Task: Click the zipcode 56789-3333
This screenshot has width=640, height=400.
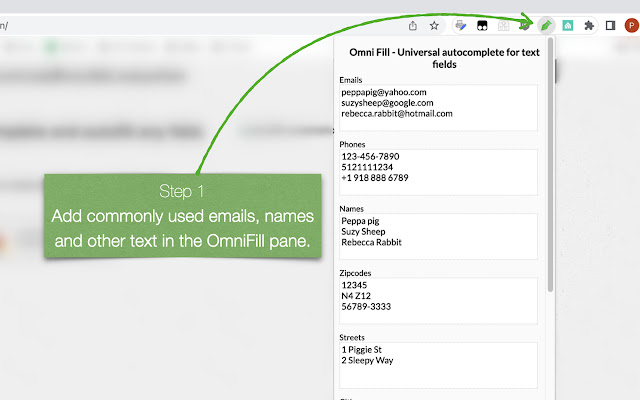Action: click(x=366, y=306)
